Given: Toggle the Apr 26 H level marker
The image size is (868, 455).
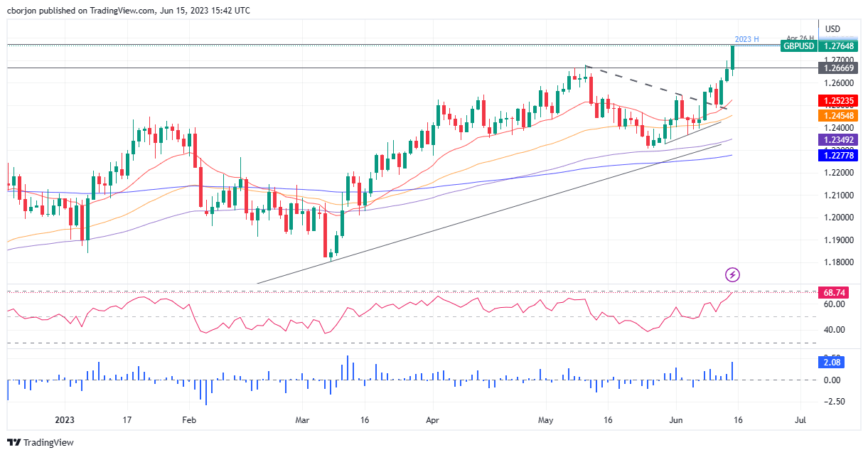Looking at the screenshot, I should pos(801,36).
